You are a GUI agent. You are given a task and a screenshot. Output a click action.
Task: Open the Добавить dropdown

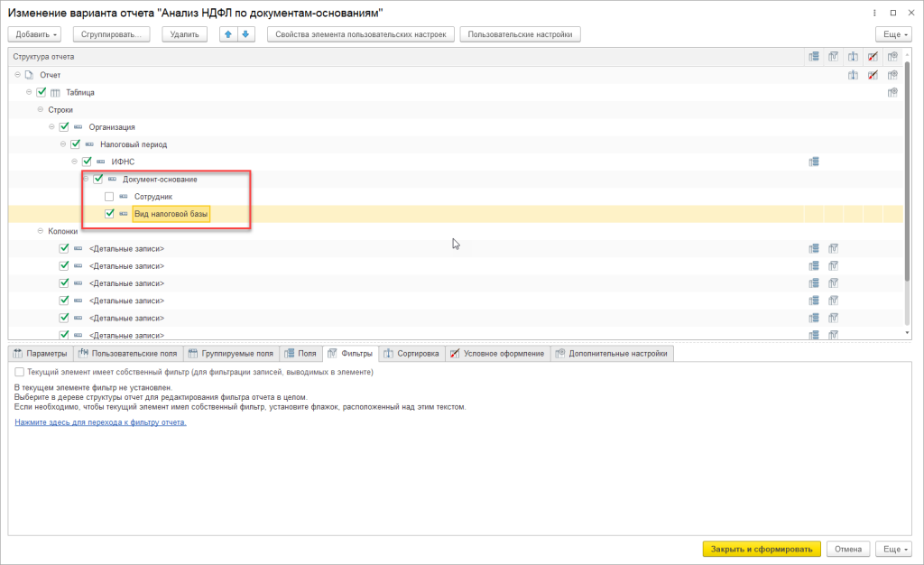(35, 34)
